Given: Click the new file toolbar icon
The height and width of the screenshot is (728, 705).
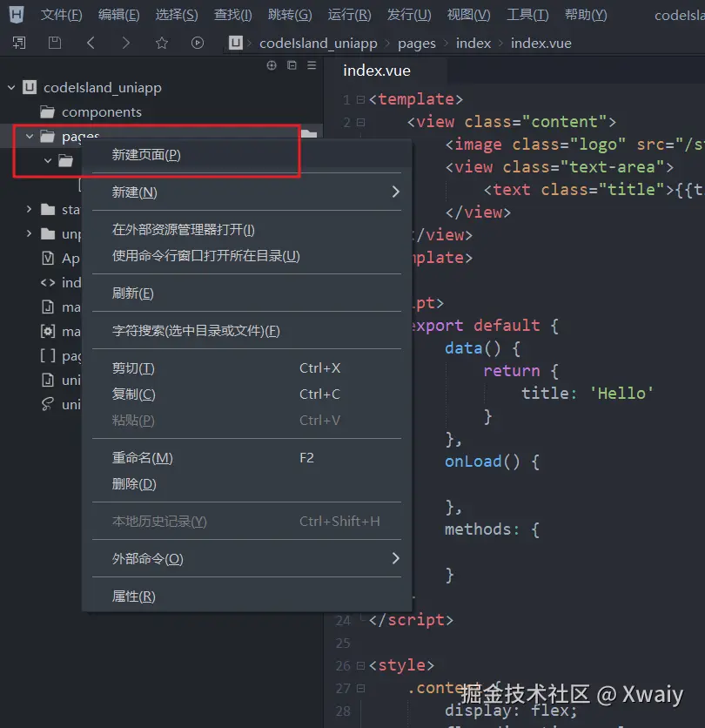Looking at the screenshot, I should (x=19, y=43).
